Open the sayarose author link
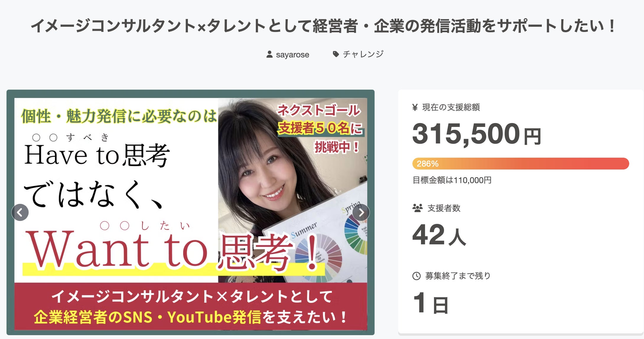The image size is (644, 339). click(292, 55)
